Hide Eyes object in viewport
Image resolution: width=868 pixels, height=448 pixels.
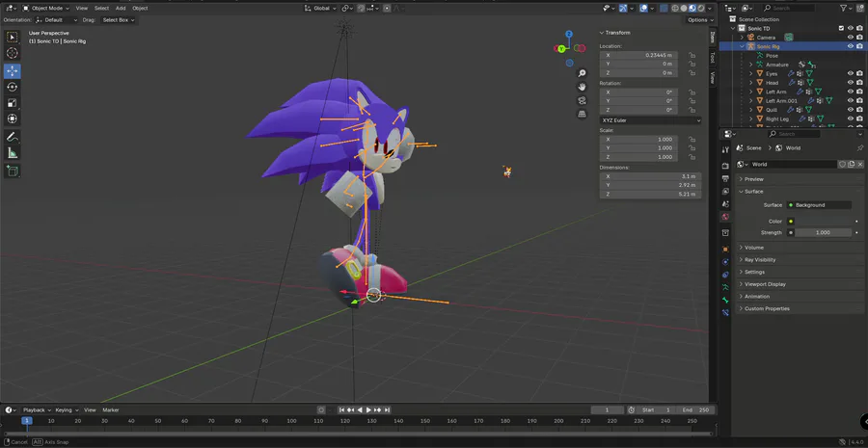[x=851, y=73]
